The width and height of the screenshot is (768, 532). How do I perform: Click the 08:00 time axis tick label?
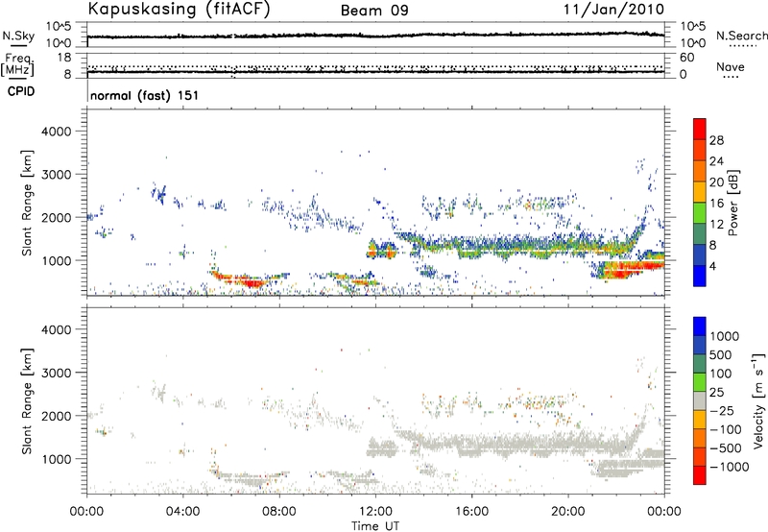tap(279, 512)
